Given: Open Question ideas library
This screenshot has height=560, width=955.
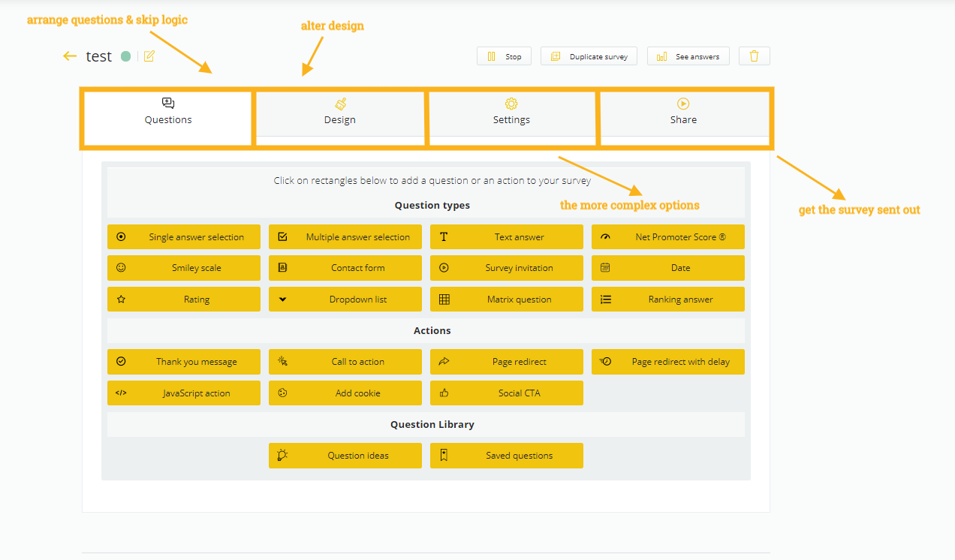Looking at the screenshot, I should [345, 455].
